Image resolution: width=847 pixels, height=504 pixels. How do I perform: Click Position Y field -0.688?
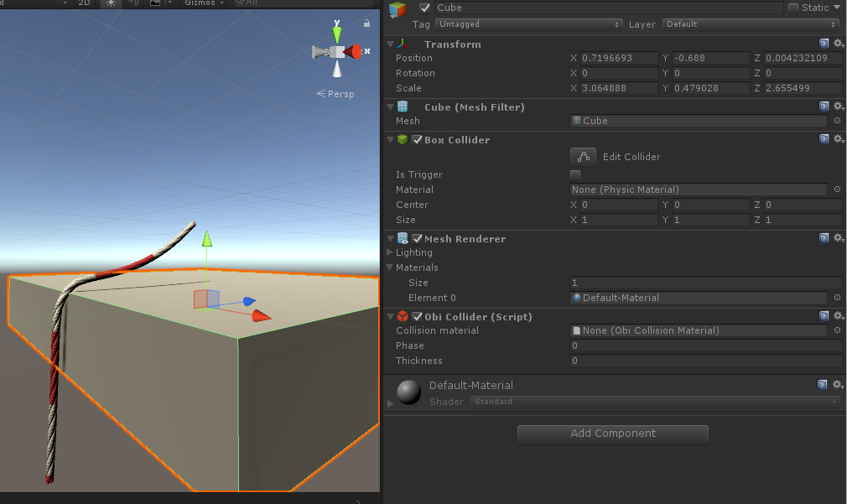(711, 58)
